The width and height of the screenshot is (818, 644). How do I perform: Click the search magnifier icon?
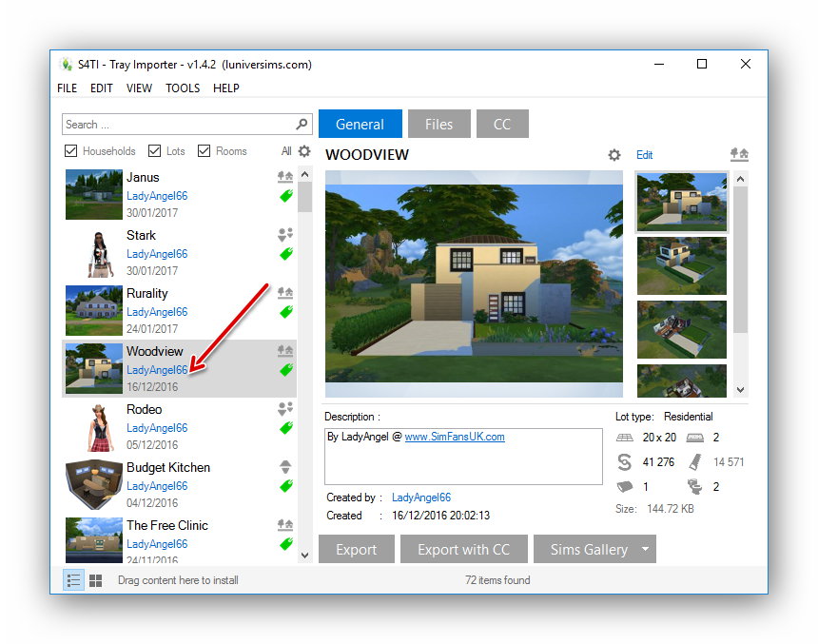[302, 125]
